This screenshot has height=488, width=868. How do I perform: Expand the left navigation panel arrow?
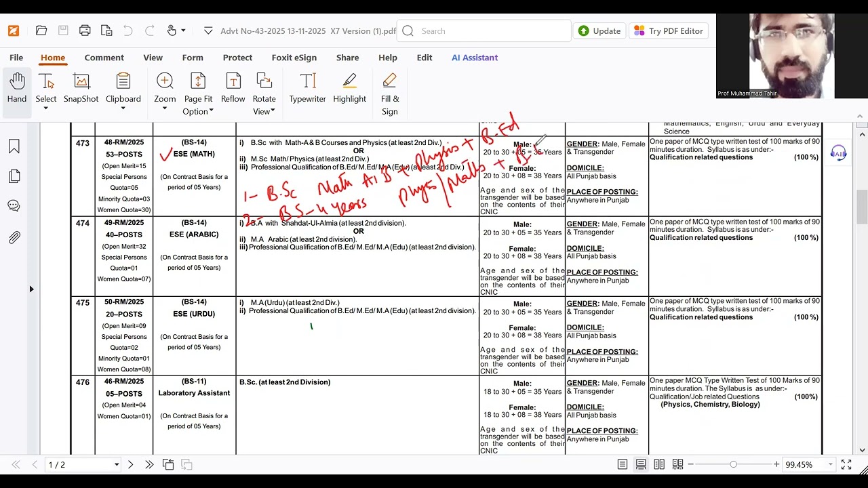(31, 289)
